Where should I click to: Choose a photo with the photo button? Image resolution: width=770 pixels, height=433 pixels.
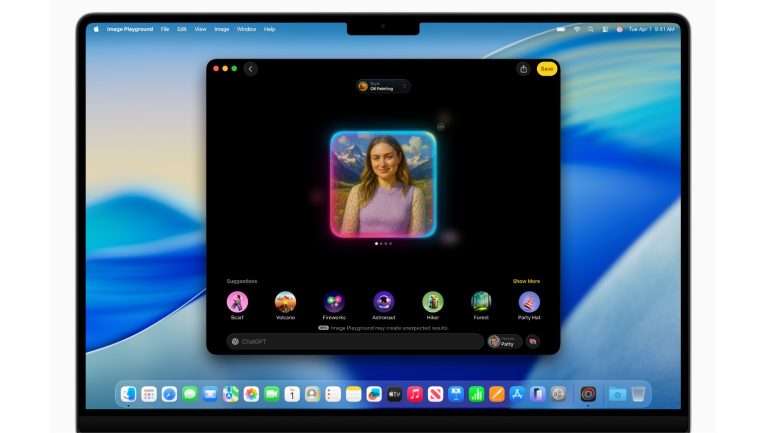point(533,341)
